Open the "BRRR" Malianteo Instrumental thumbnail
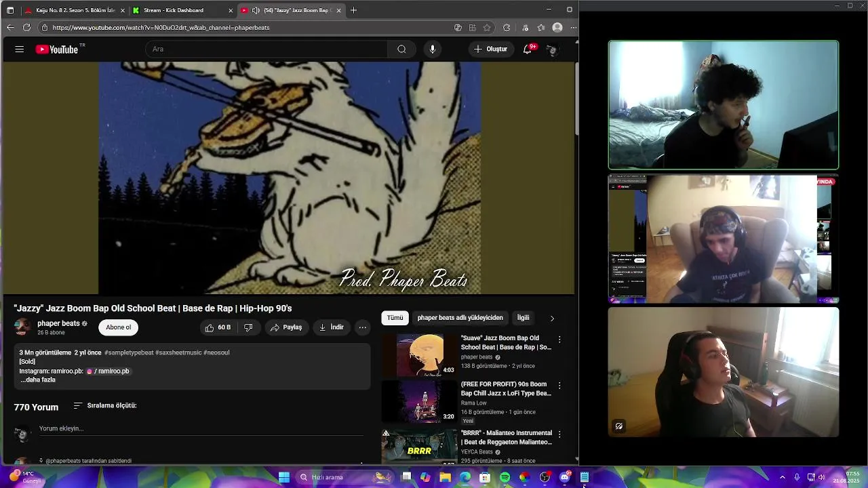This screenshot has width=868, height=488. (x=419, y=446)
